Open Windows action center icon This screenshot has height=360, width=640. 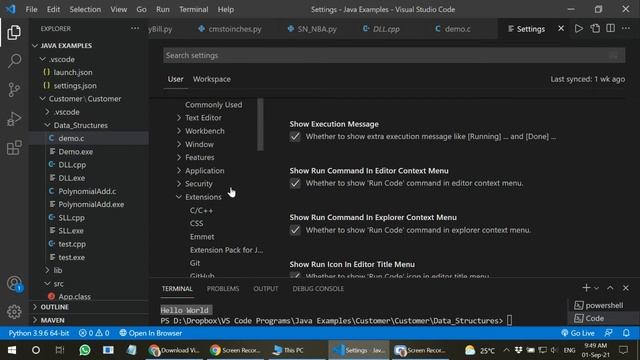[x=623, y=350]
